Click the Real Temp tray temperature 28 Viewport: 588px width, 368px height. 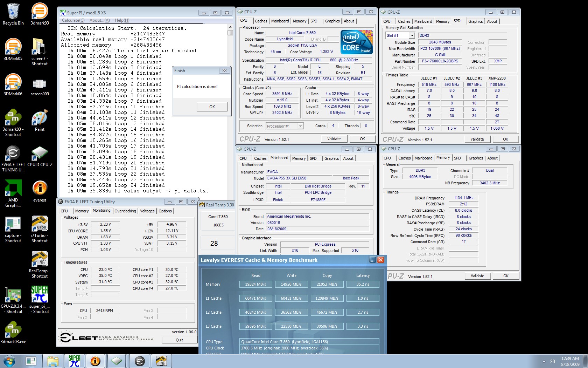[x=552, y=361]
